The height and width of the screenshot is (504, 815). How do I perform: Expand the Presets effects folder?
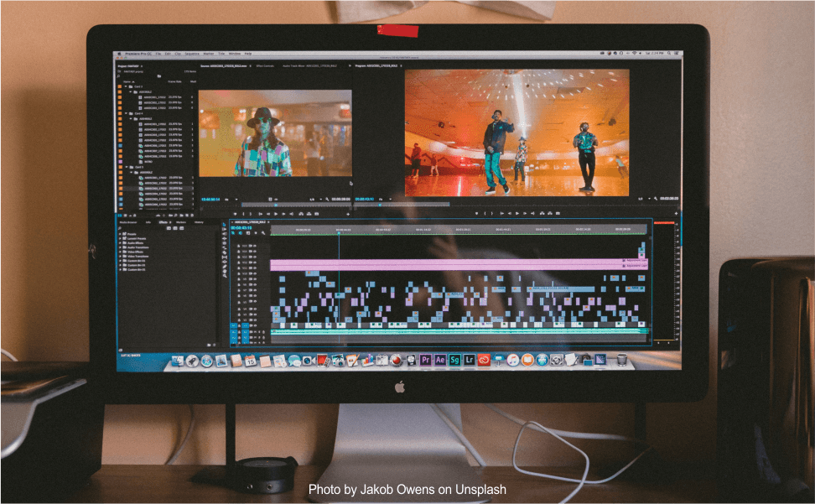point(120,234)
